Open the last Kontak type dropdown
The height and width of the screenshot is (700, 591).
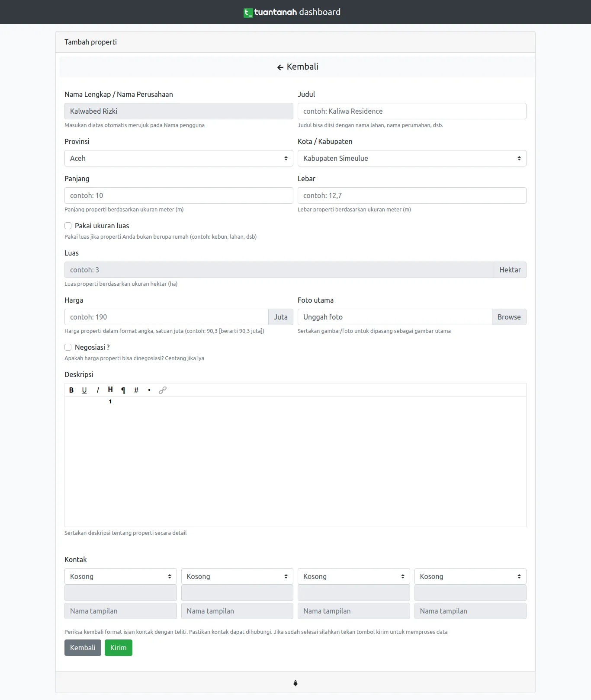[x=470, y=576]
